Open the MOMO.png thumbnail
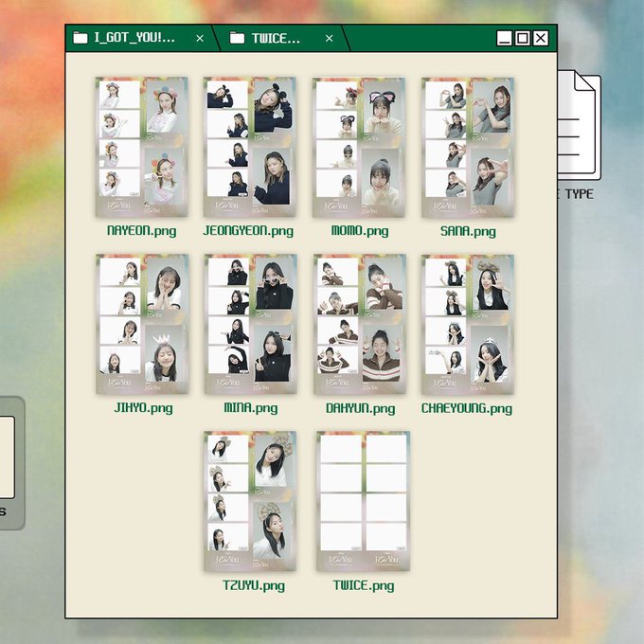This screenshot has width=644, height=644. [359, 147]
